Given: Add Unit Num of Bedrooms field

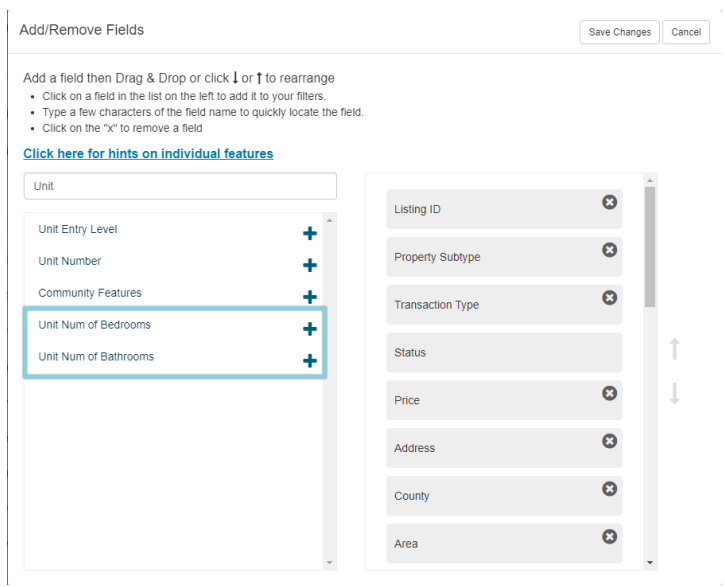Looking at the screenshot, I should [x=310, y=329].
